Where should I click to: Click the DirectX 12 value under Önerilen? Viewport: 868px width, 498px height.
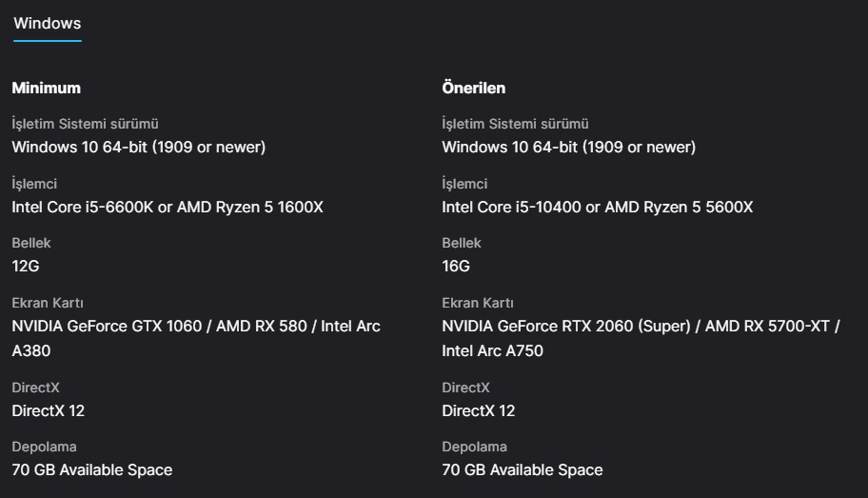point(479,410)
